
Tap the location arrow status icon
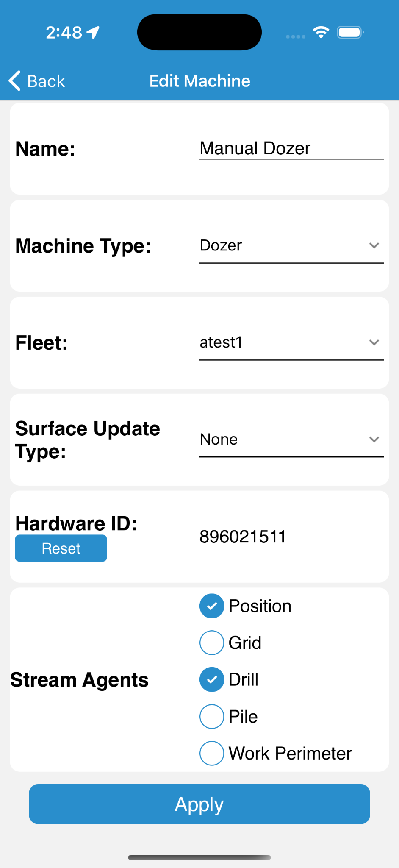point(93,32)
